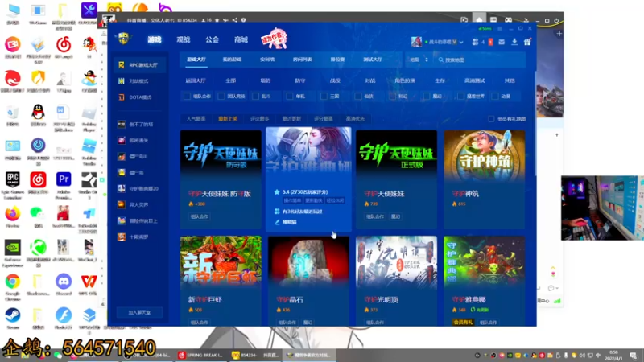Tick the 仙侠 filter checkbox
Image resolution: width=644 pixels, height=362 pixels.
[358, 96]
